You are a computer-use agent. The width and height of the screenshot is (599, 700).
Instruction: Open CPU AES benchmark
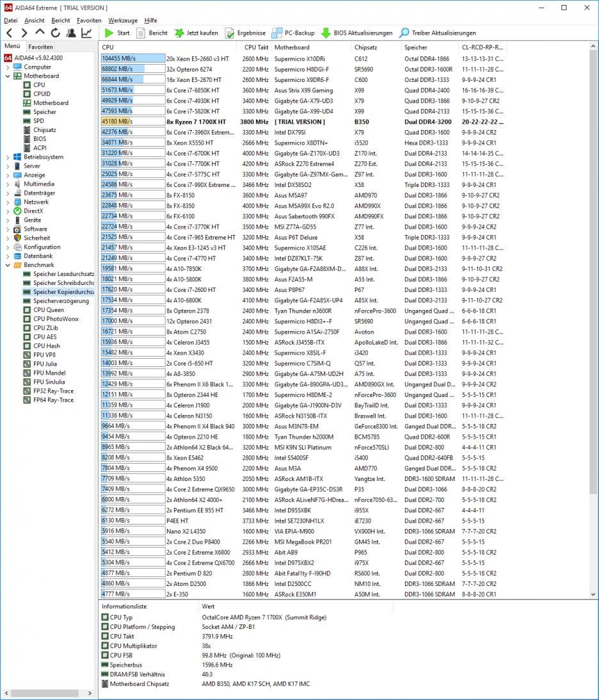[40, 337]
